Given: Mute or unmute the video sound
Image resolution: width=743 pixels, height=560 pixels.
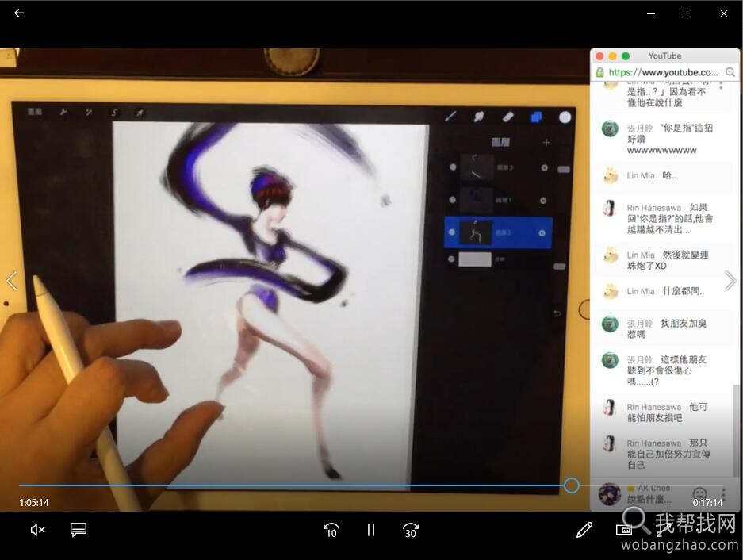Looking at the screenshot, I should 37,530.
